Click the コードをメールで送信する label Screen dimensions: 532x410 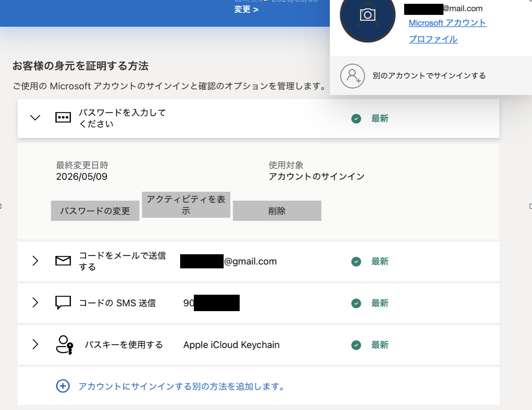pos(122,261)
